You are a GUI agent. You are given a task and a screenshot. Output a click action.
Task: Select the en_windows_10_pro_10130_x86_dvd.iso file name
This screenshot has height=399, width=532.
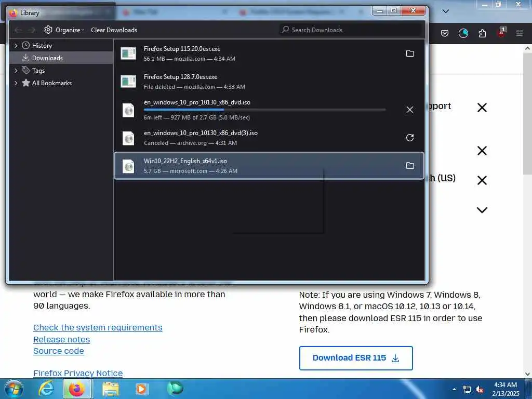pyautogui.click(x=197, y=102)
